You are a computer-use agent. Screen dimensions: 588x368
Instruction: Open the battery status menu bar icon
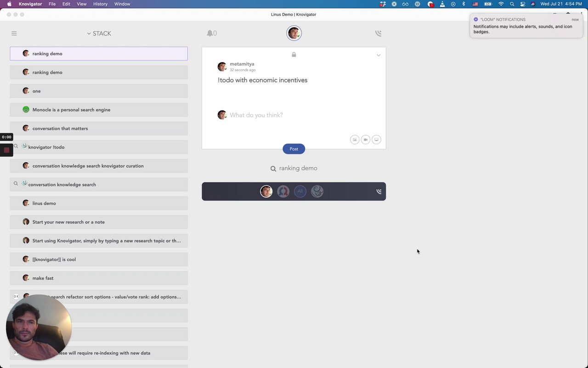[x=488, y=4]
